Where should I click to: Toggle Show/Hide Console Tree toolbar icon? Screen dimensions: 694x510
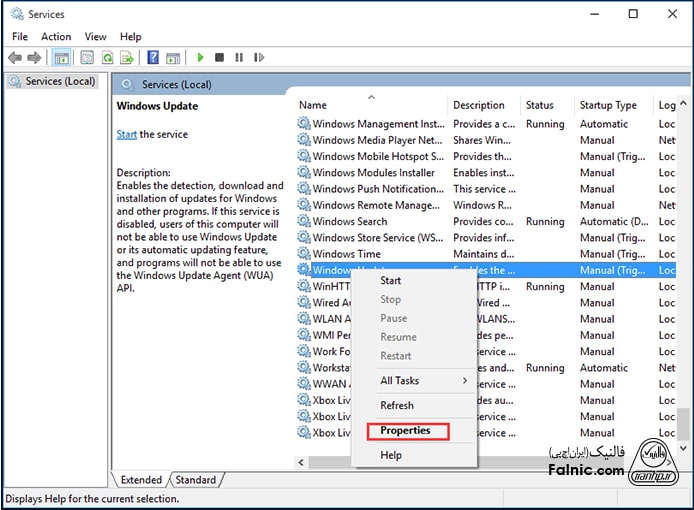61,58
